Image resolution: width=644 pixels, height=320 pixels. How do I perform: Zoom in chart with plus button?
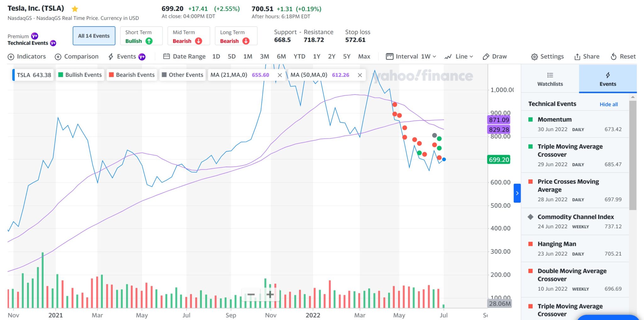coord(270,295)
